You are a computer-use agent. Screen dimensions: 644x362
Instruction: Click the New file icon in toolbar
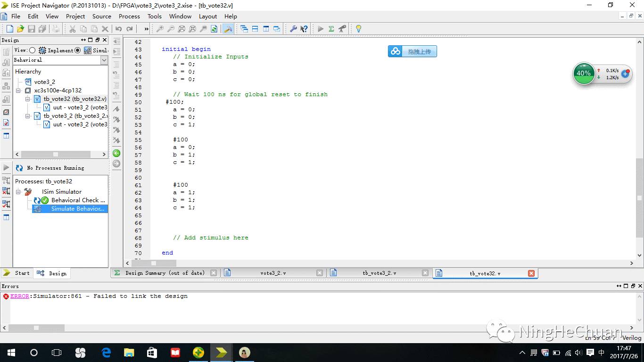click(9, 29)
